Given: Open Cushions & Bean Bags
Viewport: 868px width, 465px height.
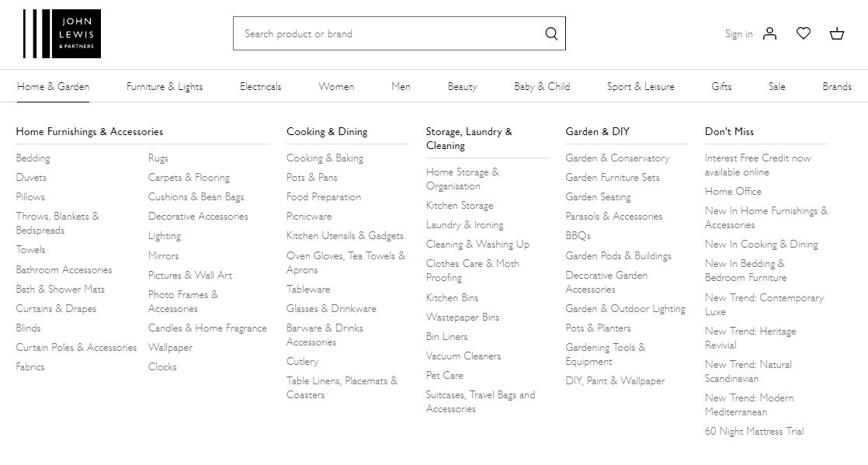Looking at the screenshot, I should point(196,197).
